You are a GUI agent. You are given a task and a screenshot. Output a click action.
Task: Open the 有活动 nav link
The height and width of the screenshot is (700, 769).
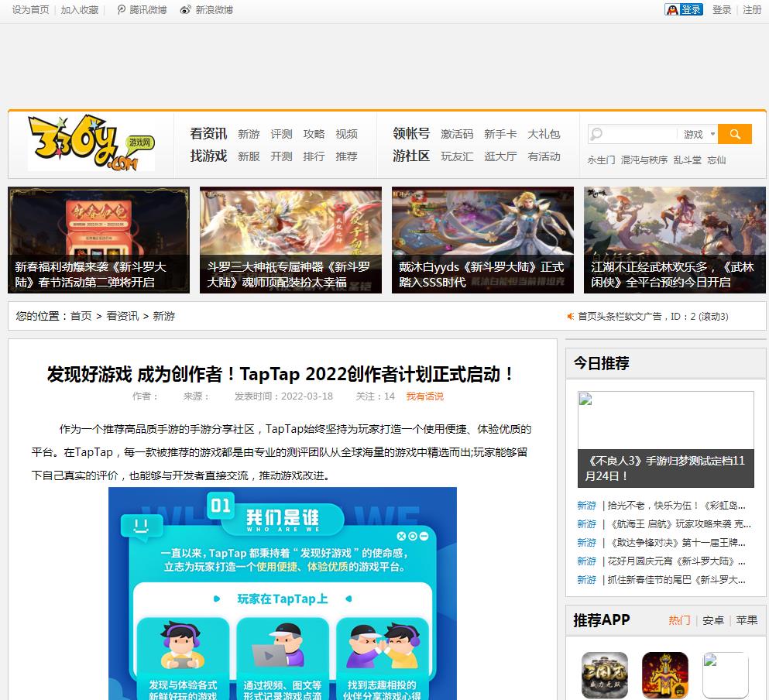pos(544,156)
